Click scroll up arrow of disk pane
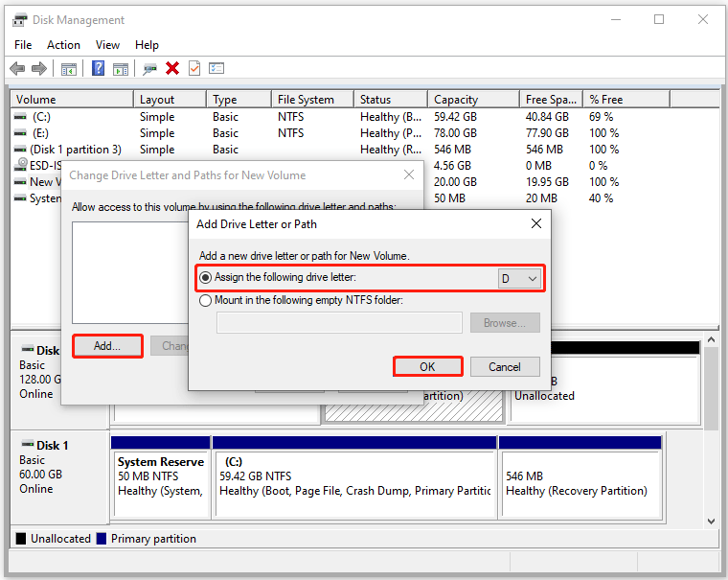The width and height of the screenshot is (728, 580). coord(711,339)
